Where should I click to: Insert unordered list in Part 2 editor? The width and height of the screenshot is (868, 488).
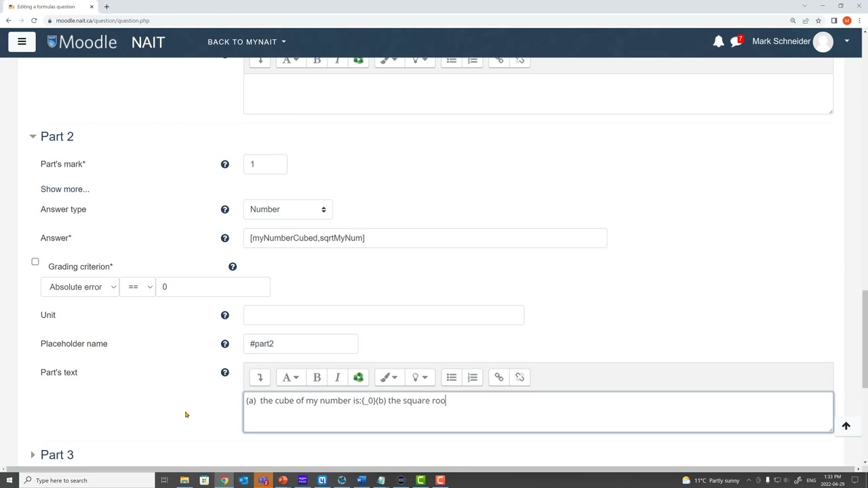(452, 378)
